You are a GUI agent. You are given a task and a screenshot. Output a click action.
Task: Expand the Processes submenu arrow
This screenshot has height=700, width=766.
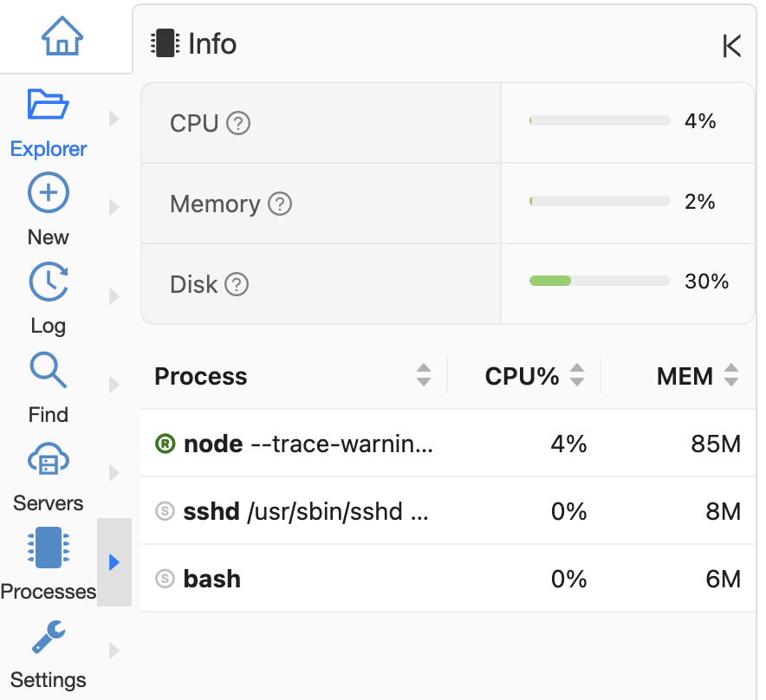[x=114, y=562]
